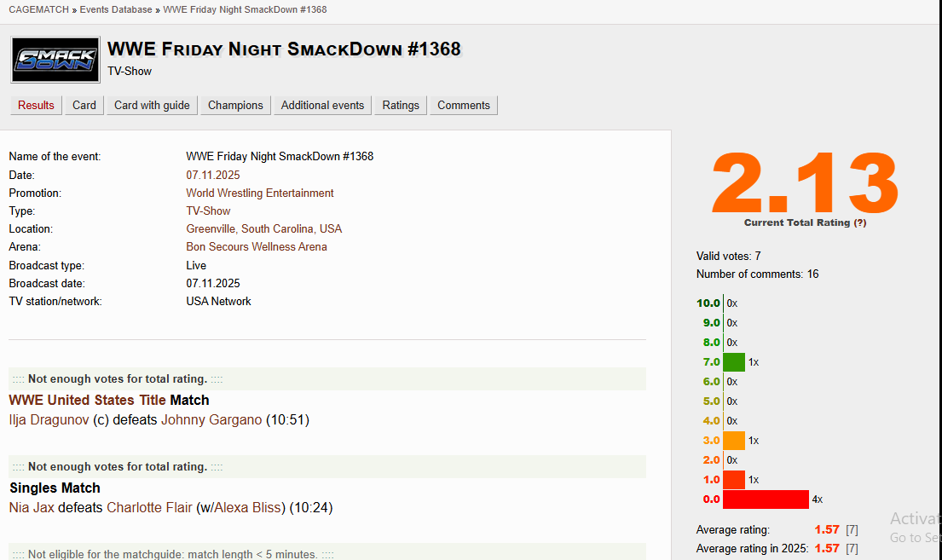Switch to the Card tab
This screenshot has width=942, height=560.
(x=84, y=105)
